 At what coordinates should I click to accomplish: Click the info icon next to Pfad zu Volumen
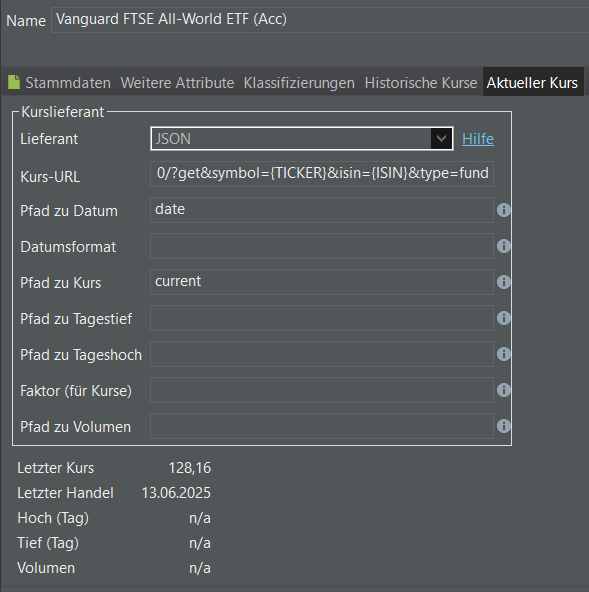(504, 426)
